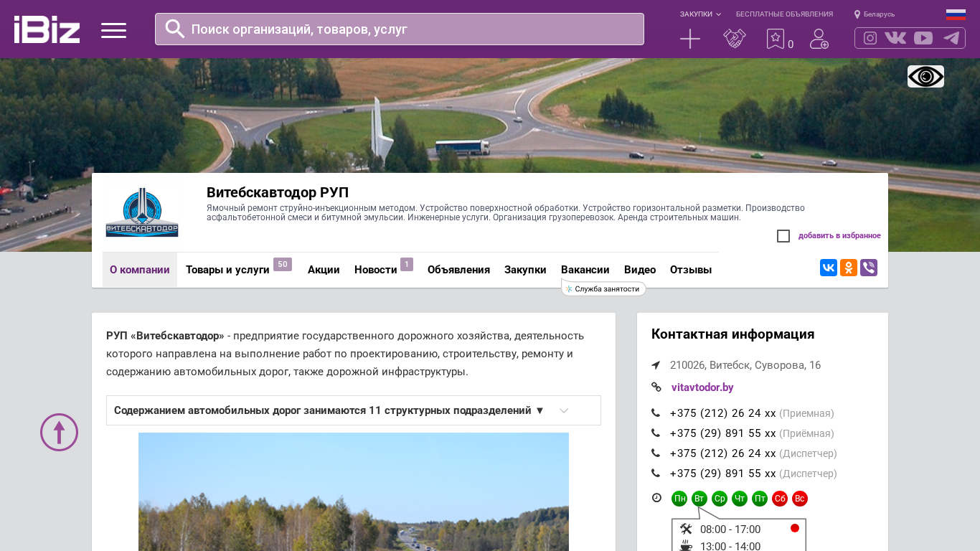Open the VK link in header
Viewport: 980px width, 551px height.
coord(895,38)
